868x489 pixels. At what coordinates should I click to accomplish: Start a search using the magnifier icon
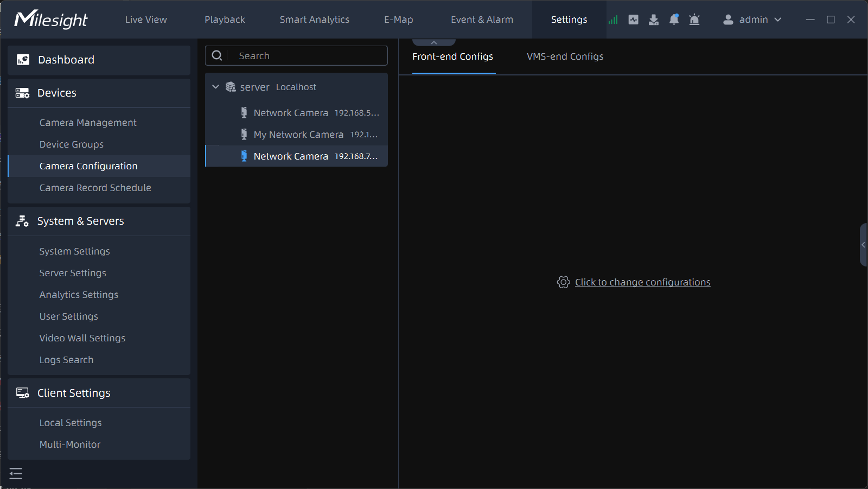pyautogui.click(x=217, y=55)
